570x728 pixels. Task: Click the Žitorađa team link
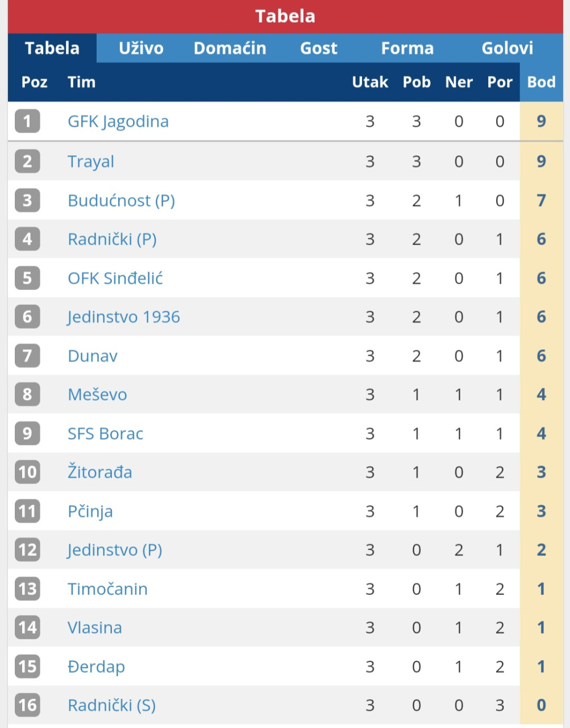pos(100,472)
